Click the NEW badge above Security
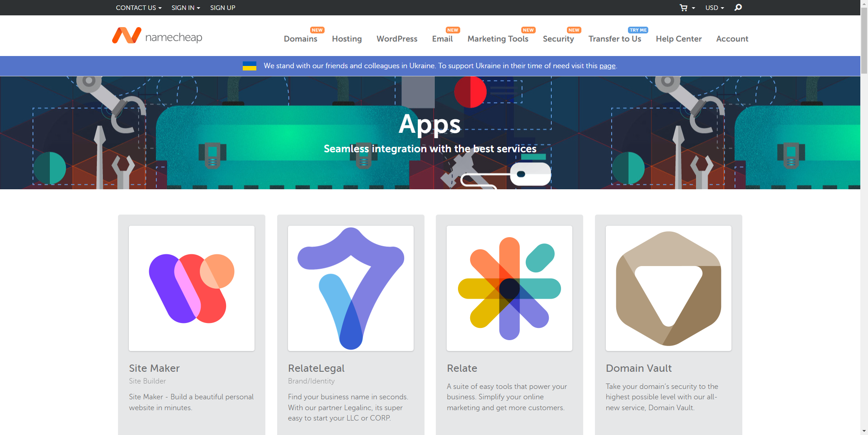Image resolution: width=868 pixels, height=435 pixels. tap(574, 30)
